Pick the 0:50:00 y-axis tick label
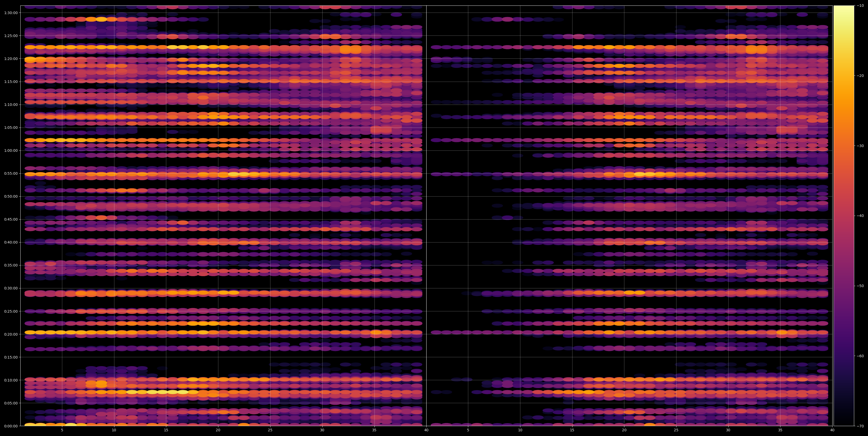 [x=11, y=196]
